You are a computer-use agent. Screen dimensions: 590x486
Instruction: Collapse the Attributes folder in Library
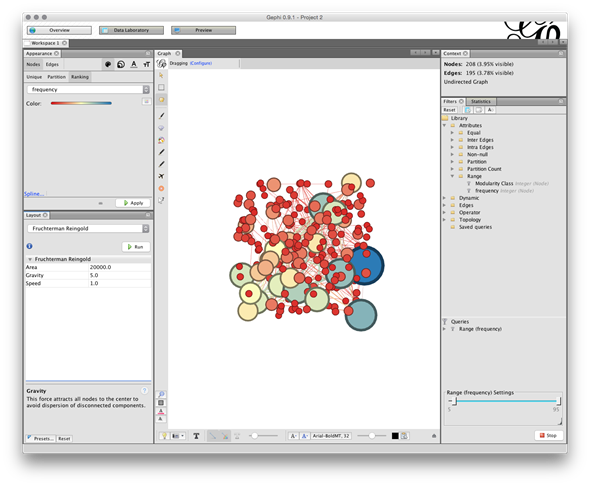pos(445,125)
